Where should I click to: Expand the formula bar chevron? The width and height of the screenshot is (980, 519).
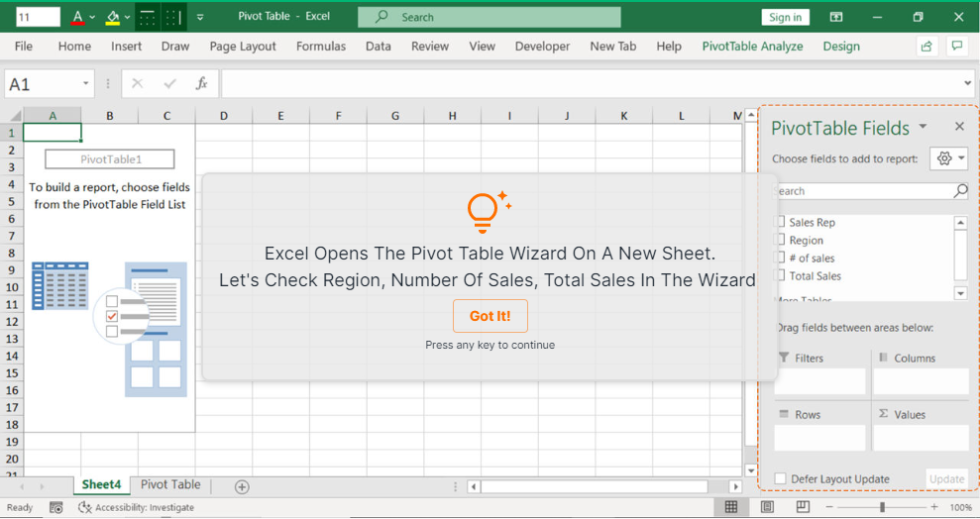pos(967,83)
